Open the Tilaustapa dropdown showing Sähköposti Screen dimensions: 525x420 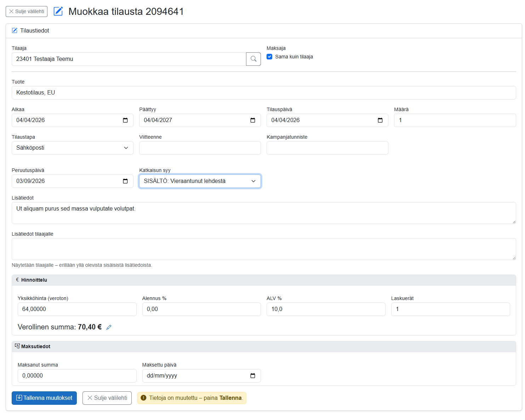(x=73, y=148)
